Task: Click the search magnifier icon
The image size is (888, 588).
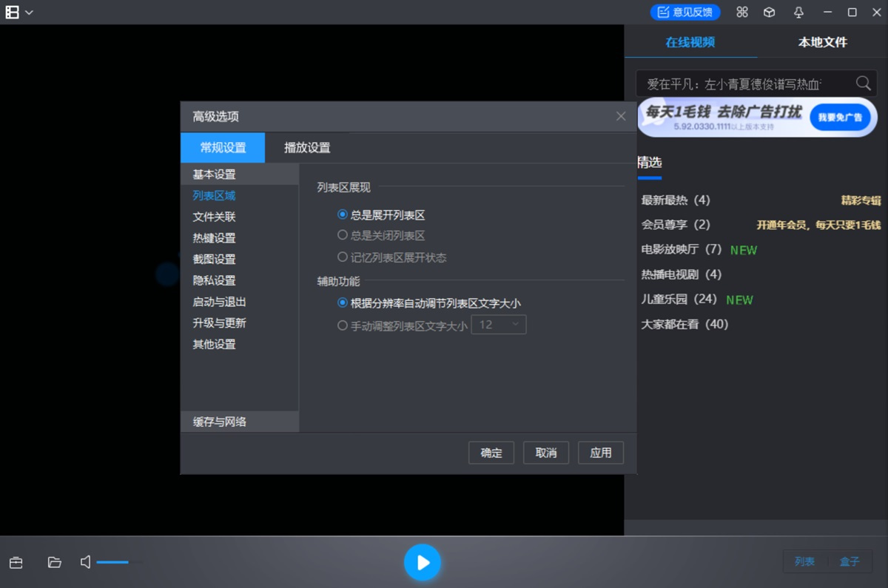Action: 863,83
